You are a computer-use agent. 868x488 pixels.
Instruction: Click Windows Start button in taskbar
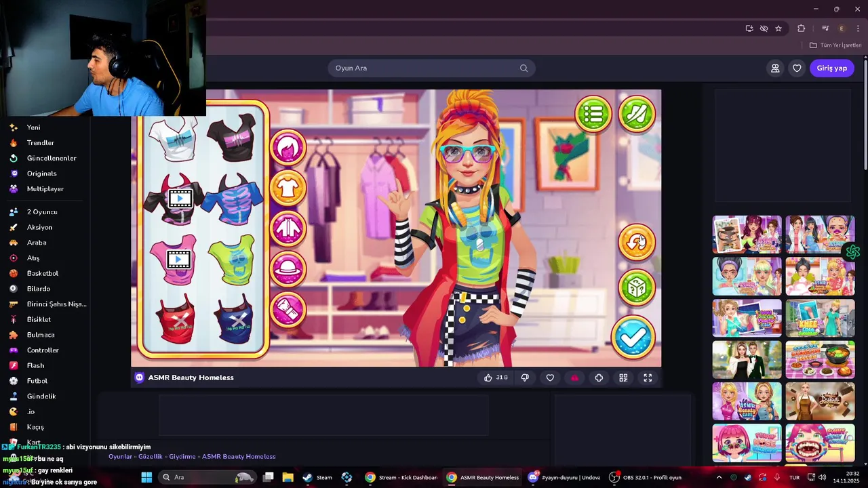(146, 477)
